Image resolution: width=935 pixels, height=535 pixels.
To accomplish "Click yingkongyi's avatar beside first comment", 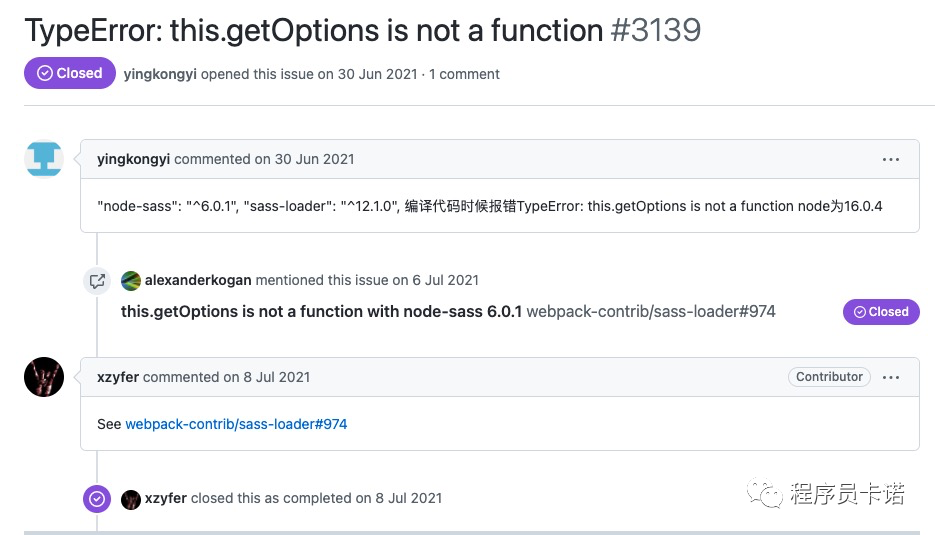I will [x=44, y=159].
